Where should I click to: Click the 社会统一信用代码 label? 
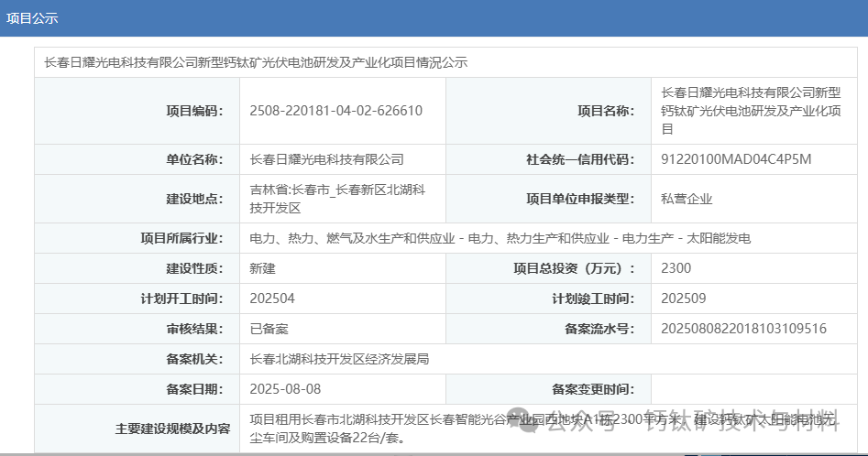pos(580,159)
